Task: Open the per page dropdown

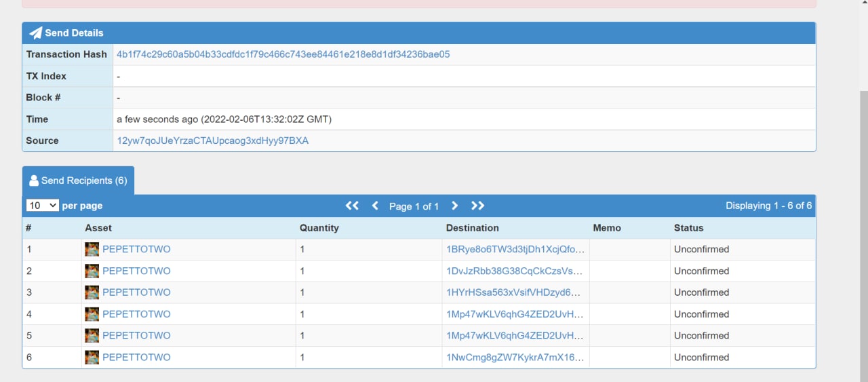Action: click(x=43, y=206)
